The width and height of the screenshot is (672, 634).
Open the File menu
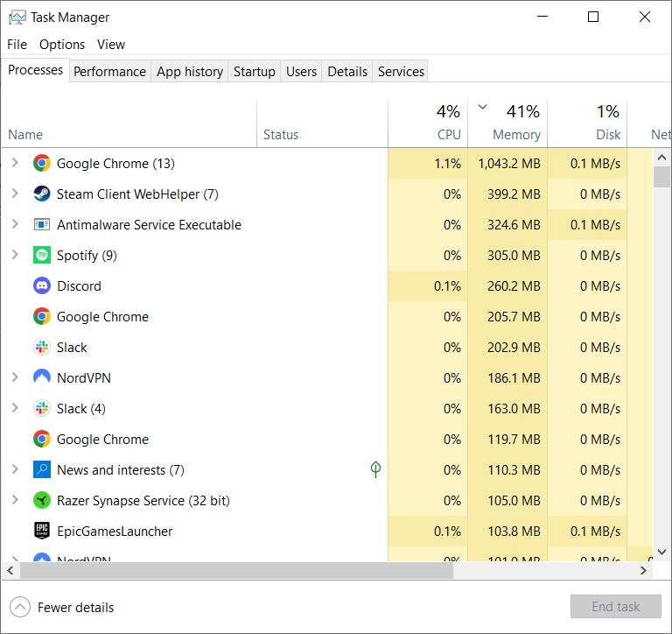17,45
